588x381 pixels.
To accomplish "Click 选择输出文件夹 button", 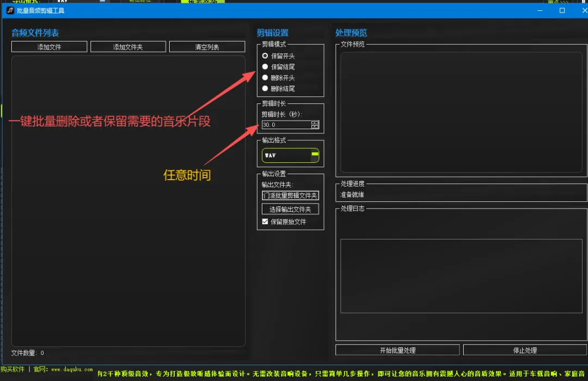I will tap(290, 209).
